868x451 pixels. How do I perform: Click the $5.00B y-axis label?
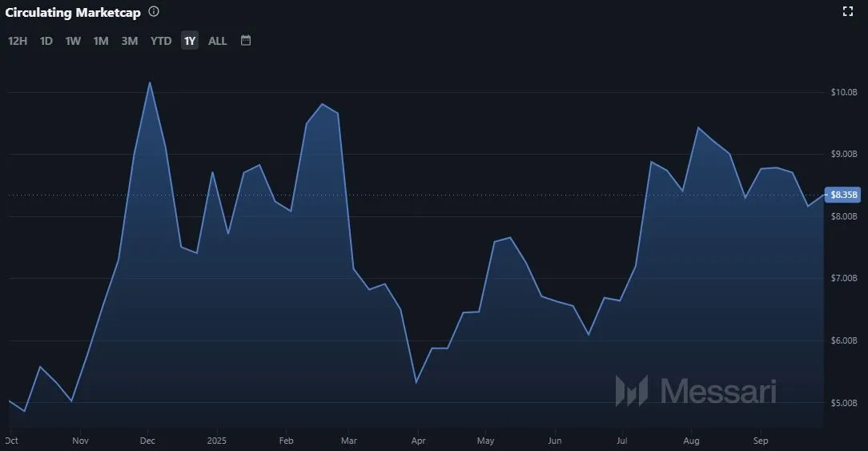[x=844, y=403]
